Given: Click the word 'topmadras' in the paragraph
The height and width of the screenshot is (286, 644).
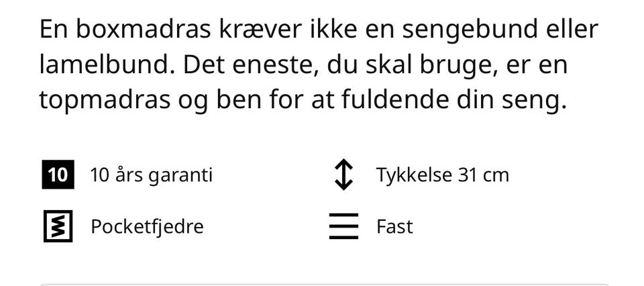Looking at the screenshot, I should [105, 101].
